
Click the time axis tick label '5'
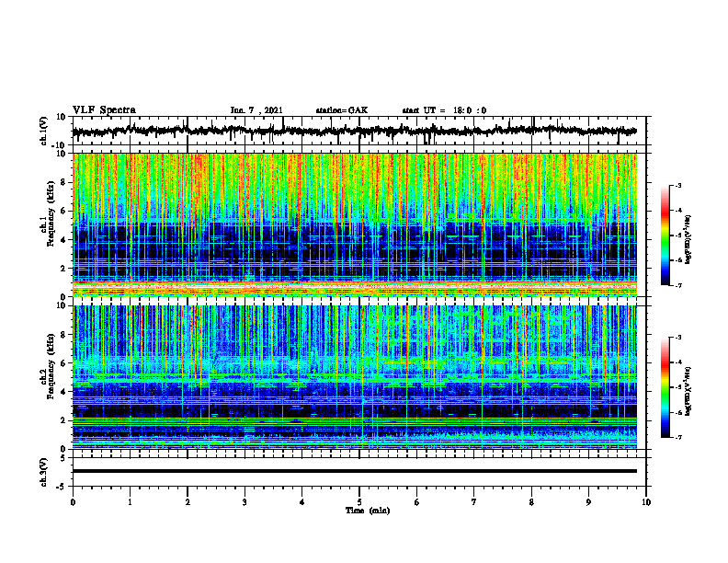pos(359,502)
